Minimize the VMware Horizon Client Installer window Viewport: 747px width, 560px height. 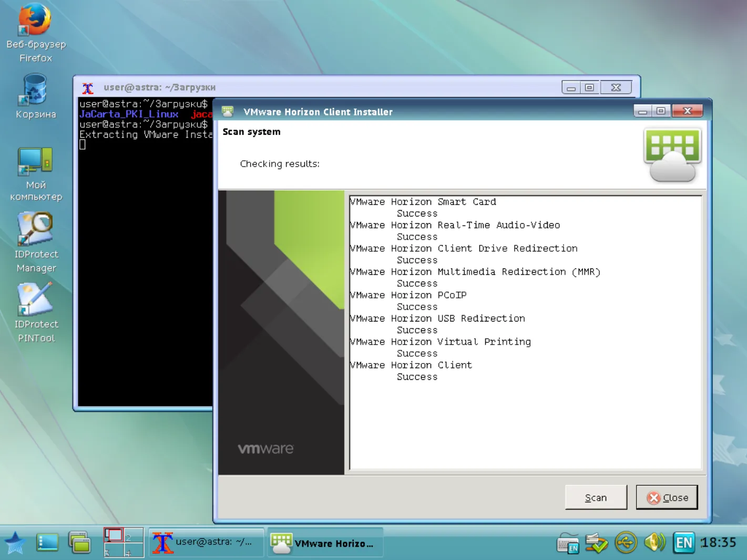pyautogui.click(x=642, y=111)
